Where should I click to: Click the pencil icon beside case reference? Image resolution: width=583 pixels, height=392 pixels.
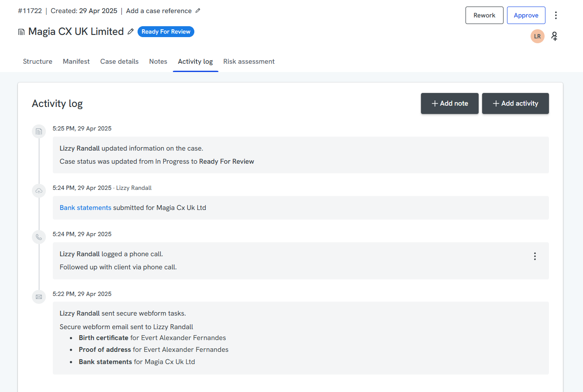pyautogui.click(x=198, y=10)
